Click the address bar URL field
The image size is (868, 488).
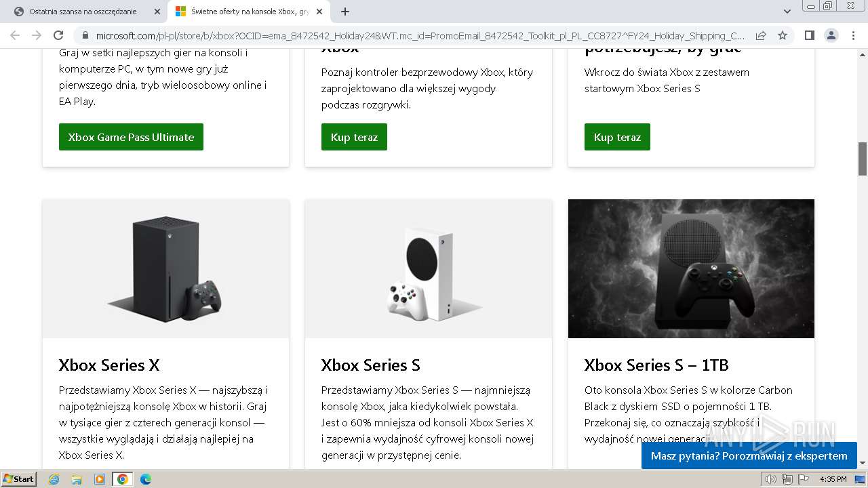[420, 35]
